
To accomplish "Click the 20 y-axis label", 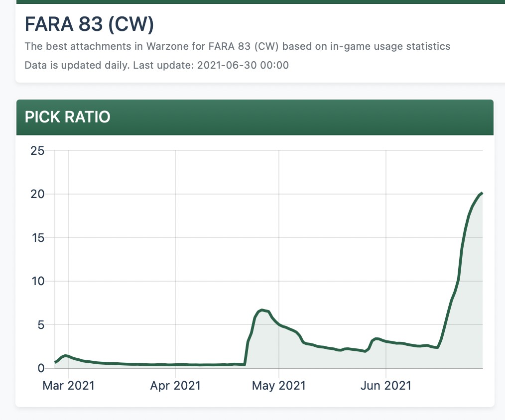I will [38, 194].
